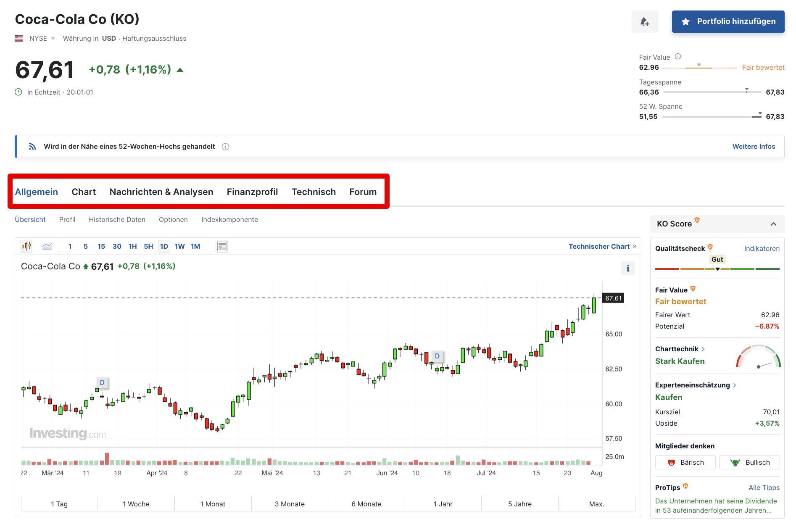Select the 3 Monate range button
This screenshot has width=796, height=532.
point(290,504)
